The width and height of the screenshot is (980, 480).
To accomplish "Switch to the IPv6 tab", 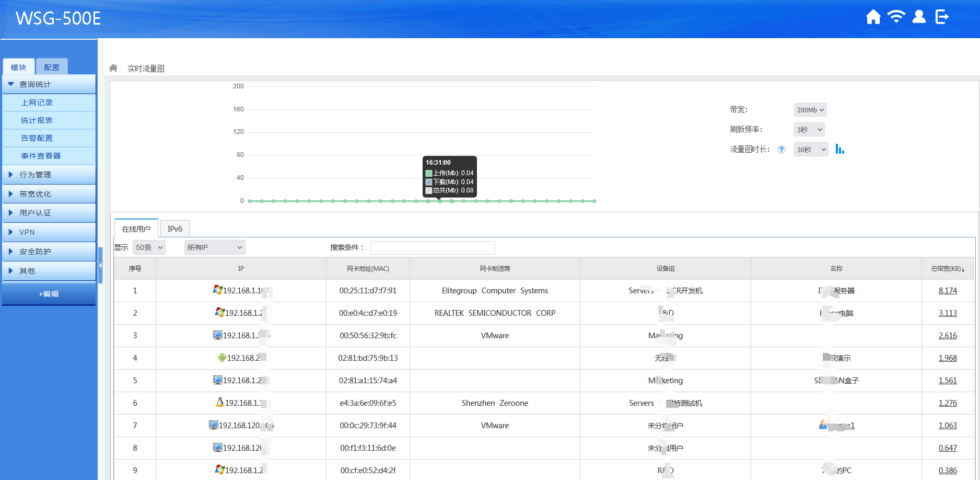I will (x=174, y=229).
